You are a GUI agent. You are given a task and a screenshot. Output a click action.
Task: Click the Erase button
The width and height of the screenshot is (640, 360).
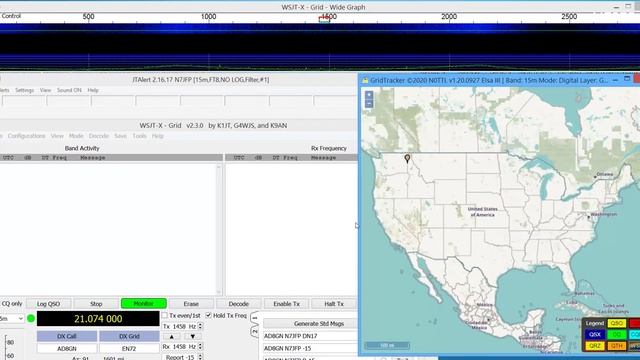click(191, 304)
